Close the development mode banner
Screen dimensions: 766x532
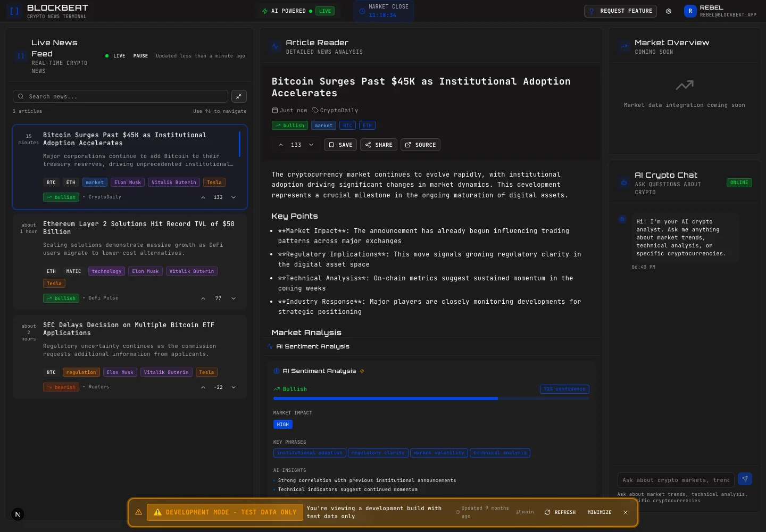coord(626,512)
